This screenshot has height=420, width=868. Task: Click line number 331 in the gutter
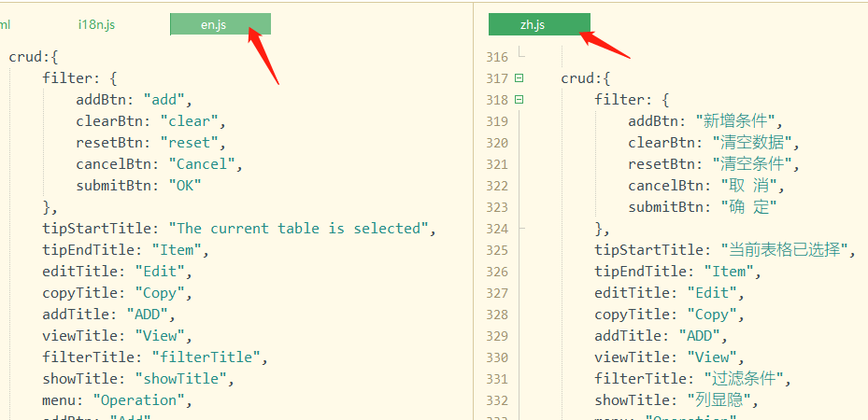coord(497,379)
